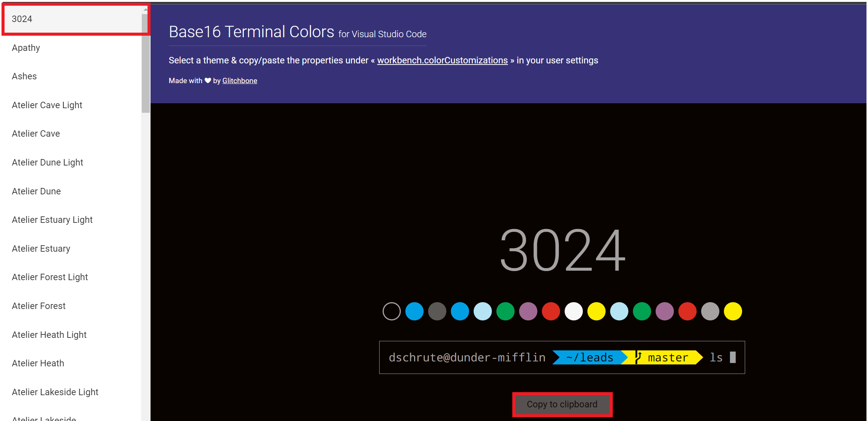Select the 3024 theme in sidebar

22,19
